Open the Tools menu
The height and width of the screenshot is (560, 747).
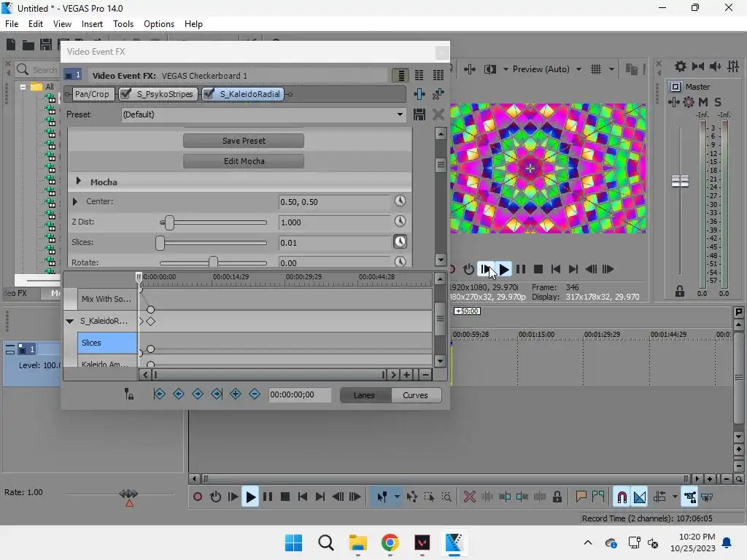pyautogui.click(x=123, y=24)
